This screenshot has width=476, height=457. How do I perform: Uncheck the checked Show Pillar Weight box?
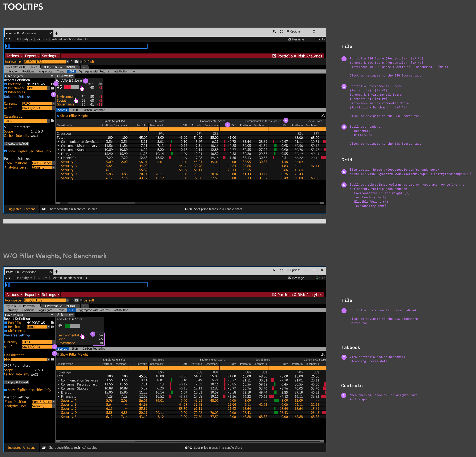[58, 116]
